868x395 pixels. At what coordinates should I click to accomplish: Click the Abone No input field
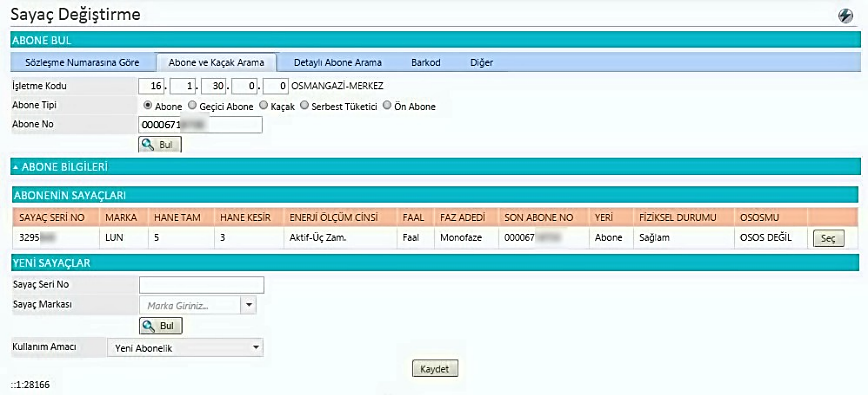coord(200,125)
